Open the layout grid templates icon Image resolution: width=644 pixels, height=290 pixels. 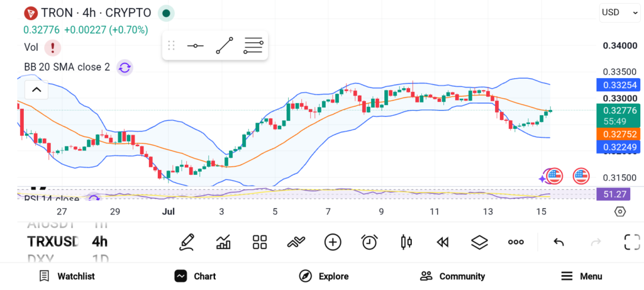tap(260, 242)
